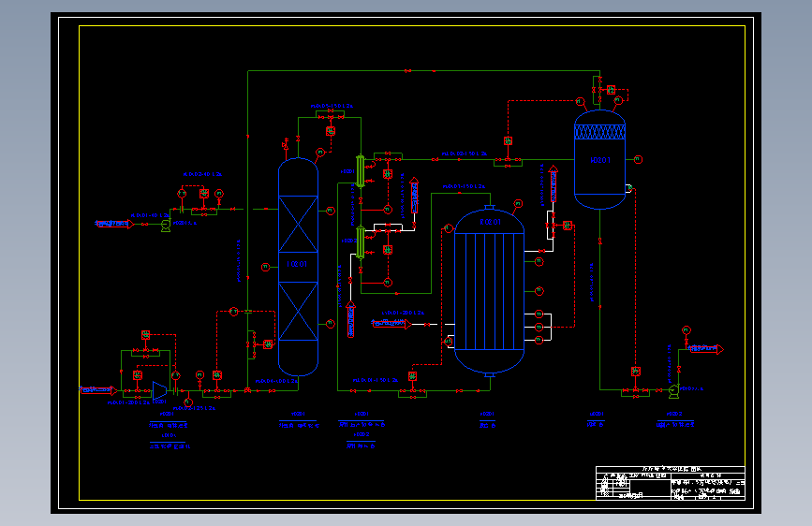Click the title block in the drawing corner
812x526 pixels.
(x=671, y=483)
